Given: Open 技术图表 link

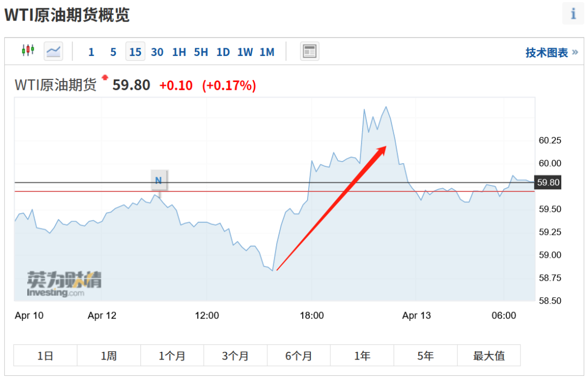Looking at the screenshot, I should 551,53.
